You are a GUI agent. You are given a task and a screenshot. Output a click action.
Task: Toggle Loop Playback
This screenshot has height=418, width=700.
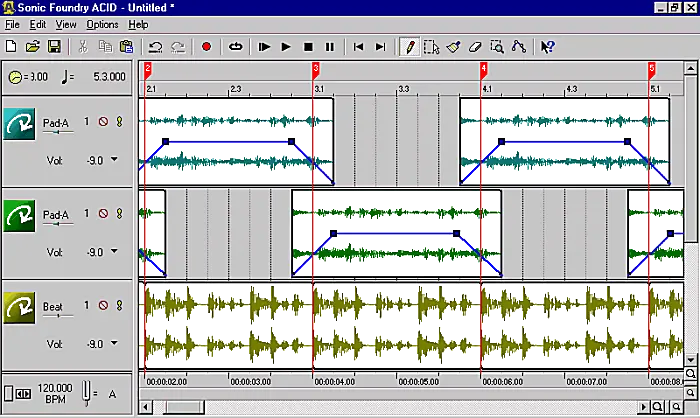coord(236,46)
